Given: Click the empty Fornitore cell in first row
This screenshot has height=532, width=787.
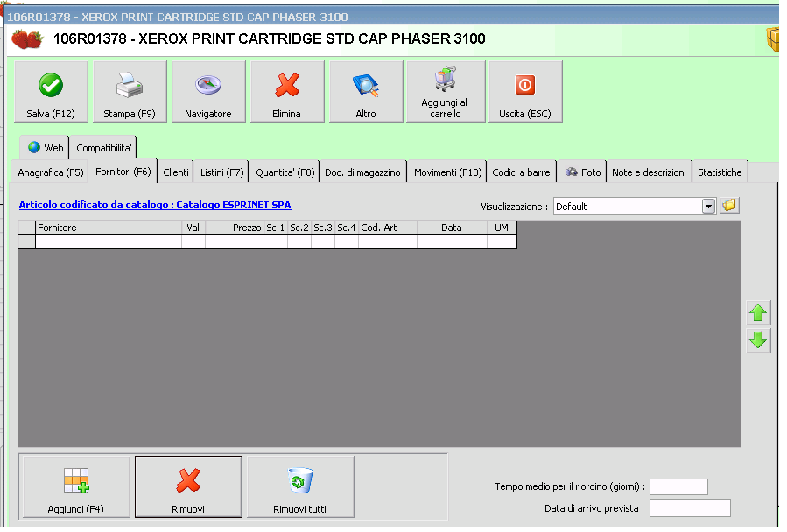Looking at the screenshot, I should (x=109, y=241).
